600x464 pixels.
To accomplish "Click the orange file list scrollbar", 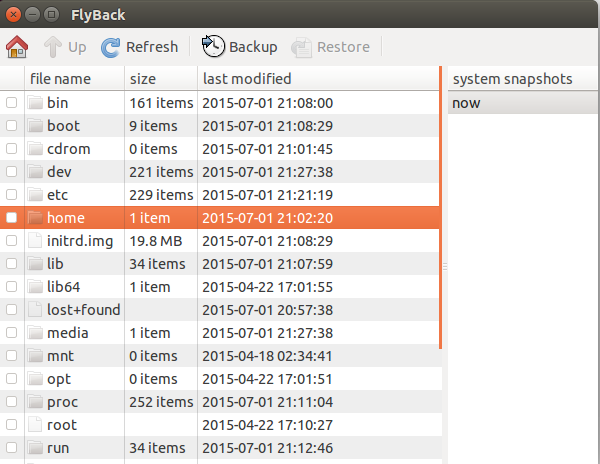I will pos(440,207).
